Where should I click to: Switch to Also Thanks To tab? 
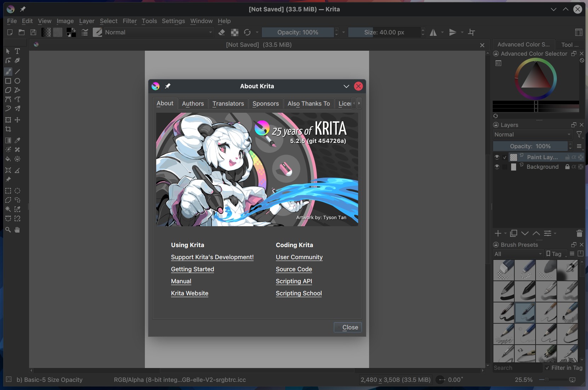(x=309, y=104)
